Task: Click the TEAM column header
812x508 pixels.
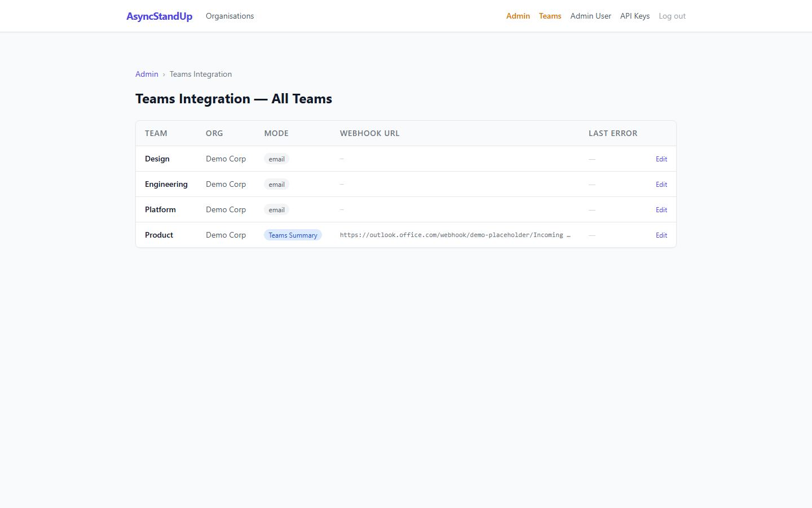Action: tap(156, 134)
